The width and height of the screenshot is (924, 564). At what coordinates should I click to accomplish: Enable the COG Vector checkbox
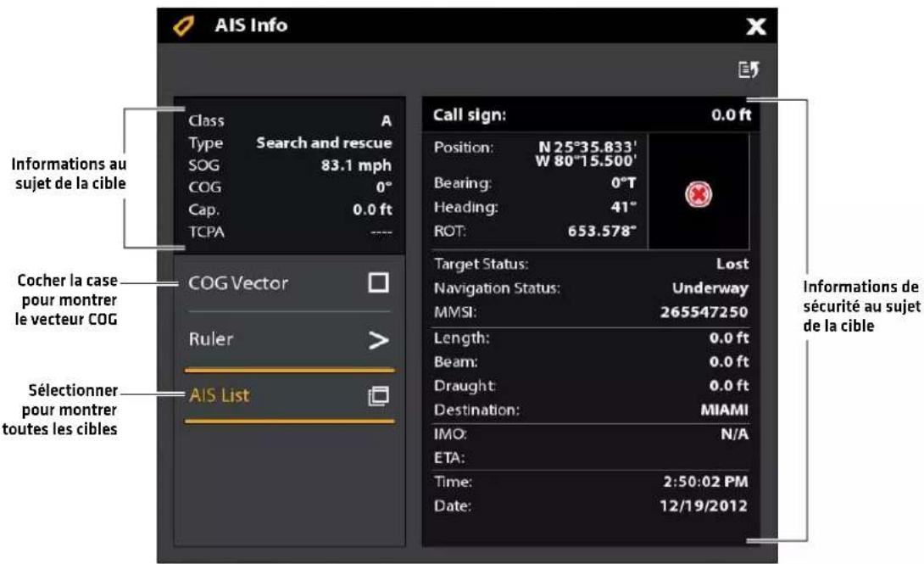tap(378, 282)
